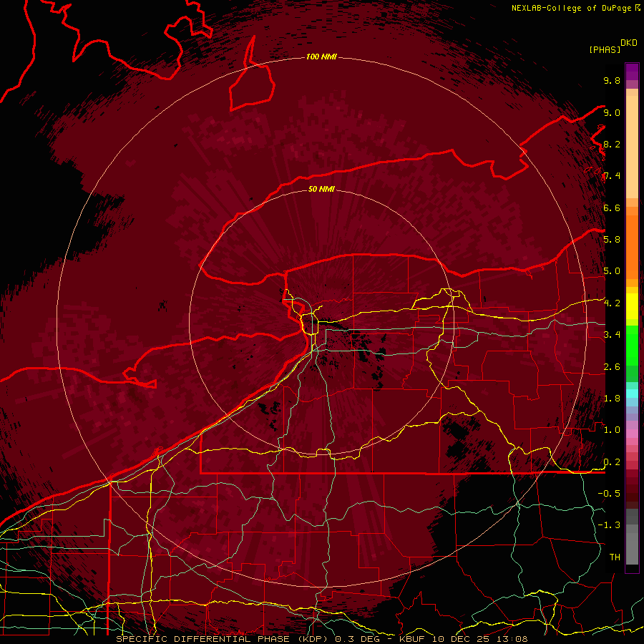Click the 6.6 legend value
The height and width of the screenshot is (644, 644).
[612, 208]
